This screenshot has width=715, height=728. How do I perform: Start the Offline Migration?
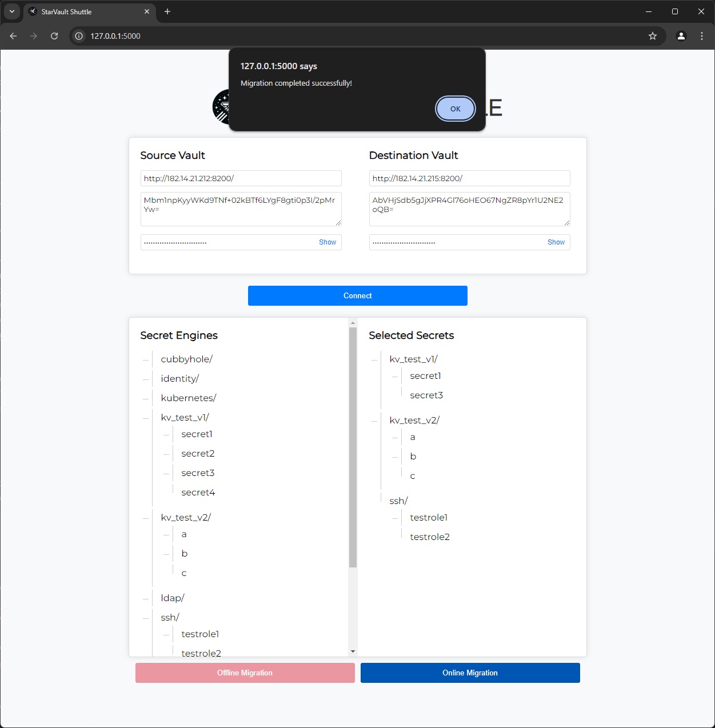[x=245, y=673]
